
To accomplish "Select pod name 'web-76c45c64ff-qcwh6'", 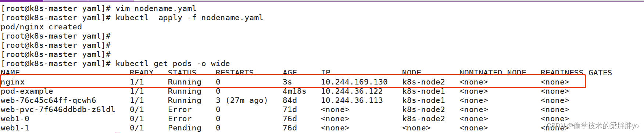I will pyautogui.click(x=49, y=100).
